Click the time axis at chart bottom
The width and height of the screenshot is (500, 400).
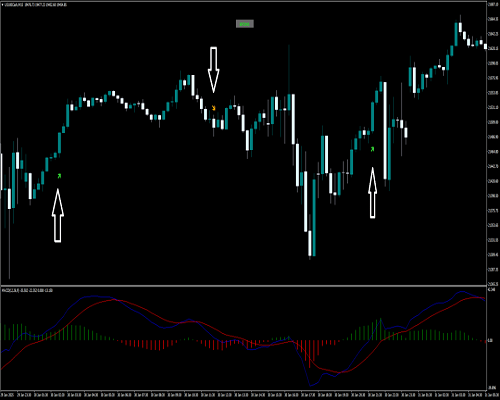(243, 394)
